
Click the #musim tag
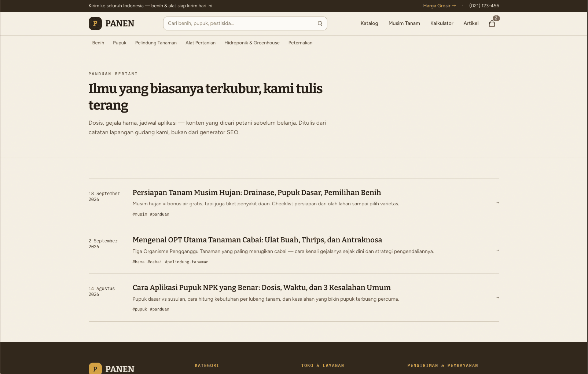tap(140, 214)
